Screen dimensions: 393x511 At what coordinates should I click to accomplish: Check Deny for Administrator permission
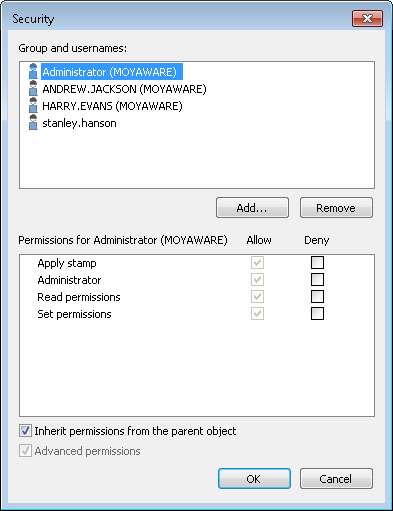click(317, 279)
